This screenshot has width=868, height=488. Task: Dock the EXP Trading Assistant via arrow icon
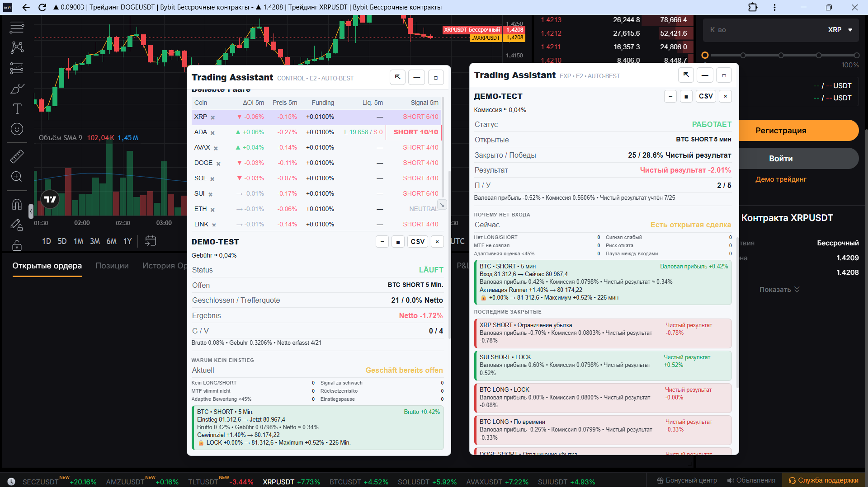click(686, 75)
